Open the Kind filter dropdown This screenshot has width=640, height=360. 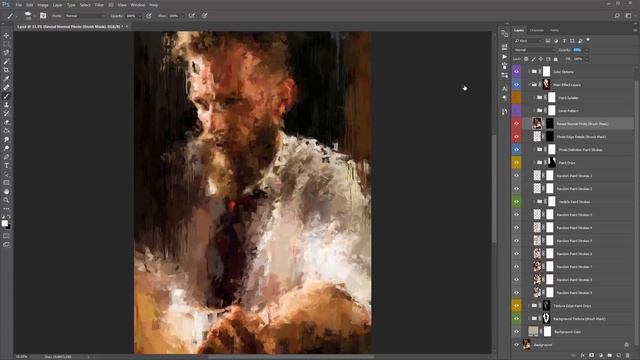(x=527, y=41)
